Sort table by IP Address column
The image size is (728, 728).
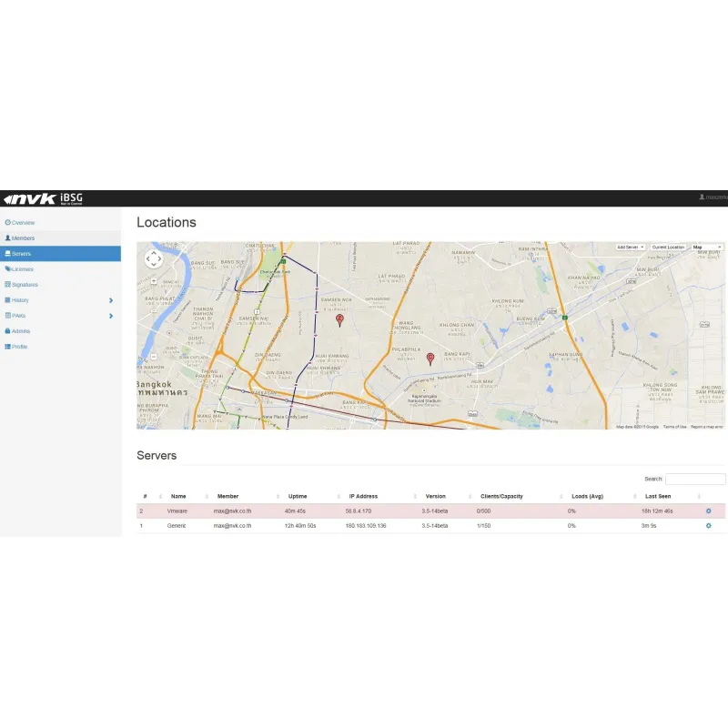click(363, 496)
